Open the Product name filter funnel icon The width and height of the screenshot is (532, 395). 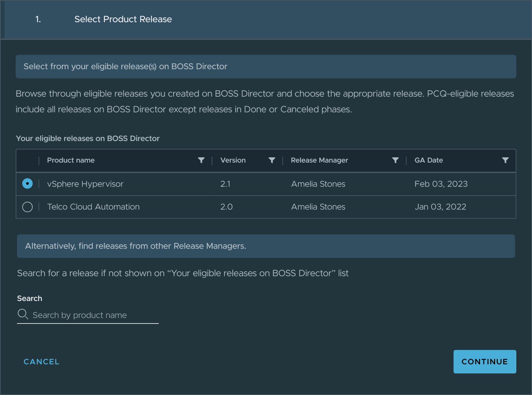201,160
